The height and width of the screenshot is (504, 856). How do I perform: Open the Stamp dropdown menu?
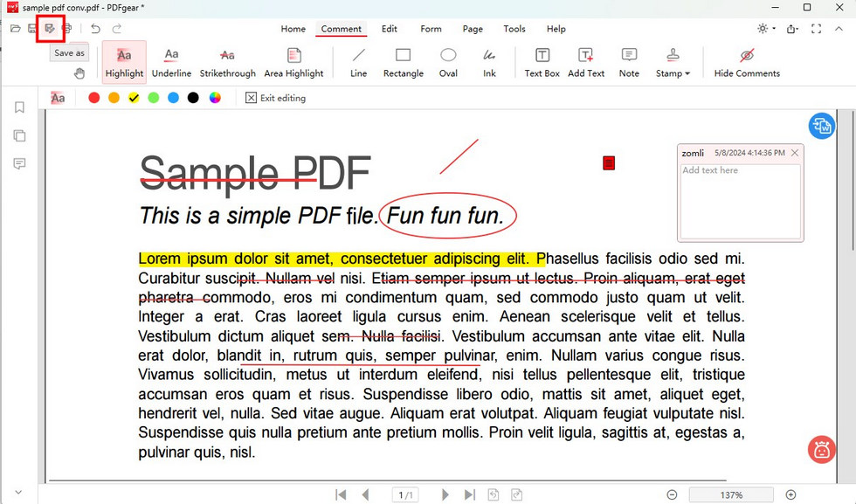click(x=673, y=61)
